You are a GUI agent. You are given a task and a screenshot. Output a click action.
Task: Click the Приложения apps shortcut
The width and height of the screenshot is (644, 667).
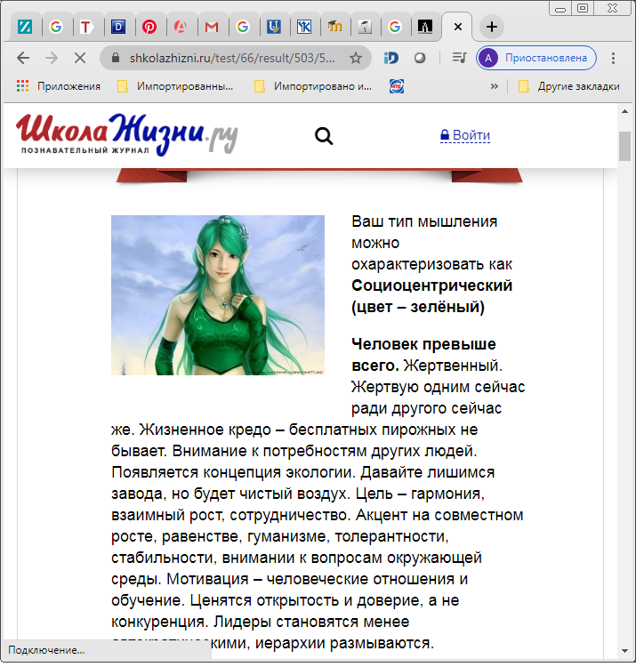59,86
